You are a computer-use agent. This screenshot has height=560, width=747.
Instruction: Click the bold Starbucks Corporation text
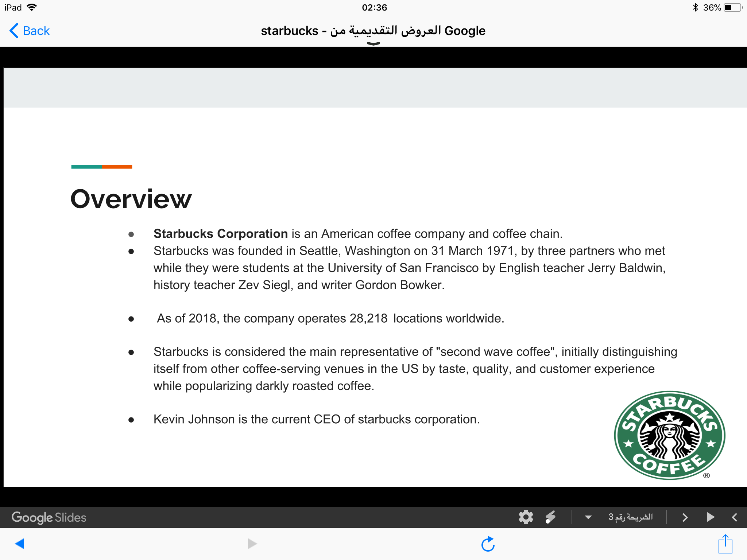[x=221, y=234]
